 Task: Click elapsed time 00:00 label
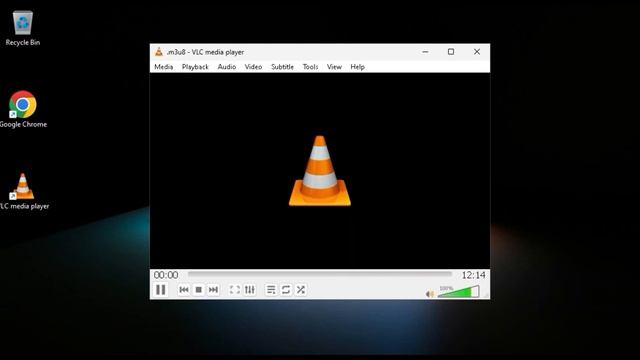(166, 275)
